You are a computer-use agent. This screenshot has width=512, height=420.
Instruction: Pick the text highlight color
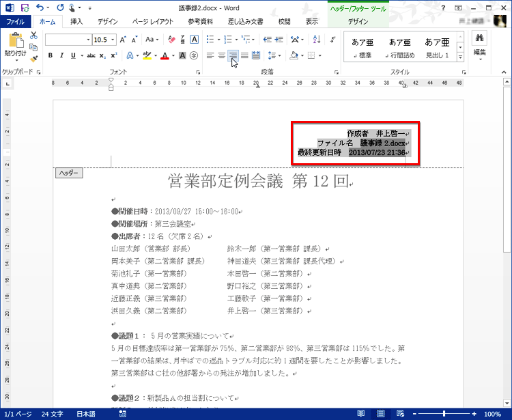tap(147, 55)
